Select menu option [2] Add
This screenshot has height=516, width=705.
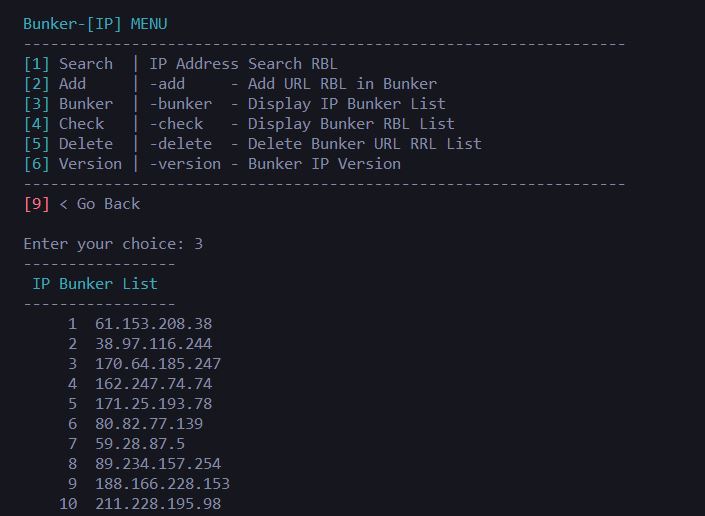[54, 84]
